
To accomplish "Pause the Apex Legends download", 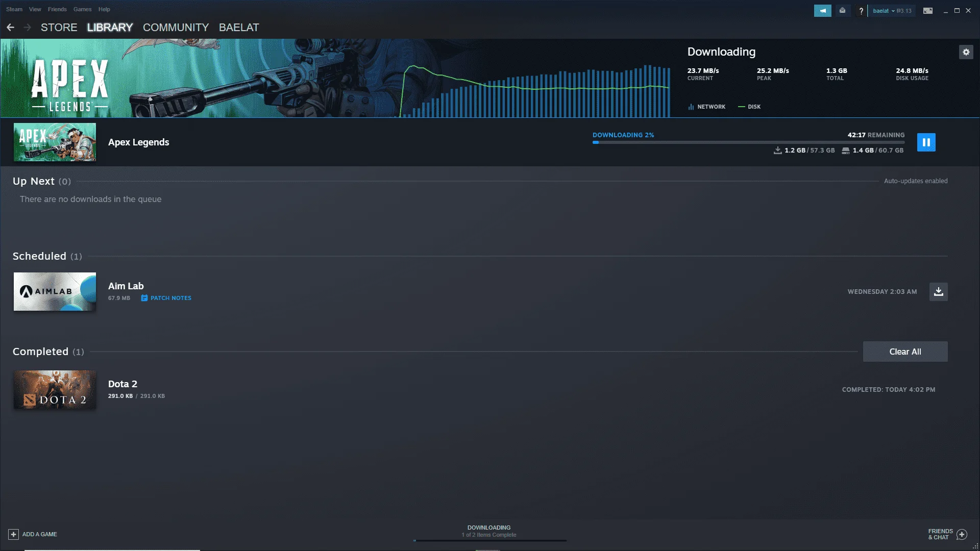I will (926, 142).
